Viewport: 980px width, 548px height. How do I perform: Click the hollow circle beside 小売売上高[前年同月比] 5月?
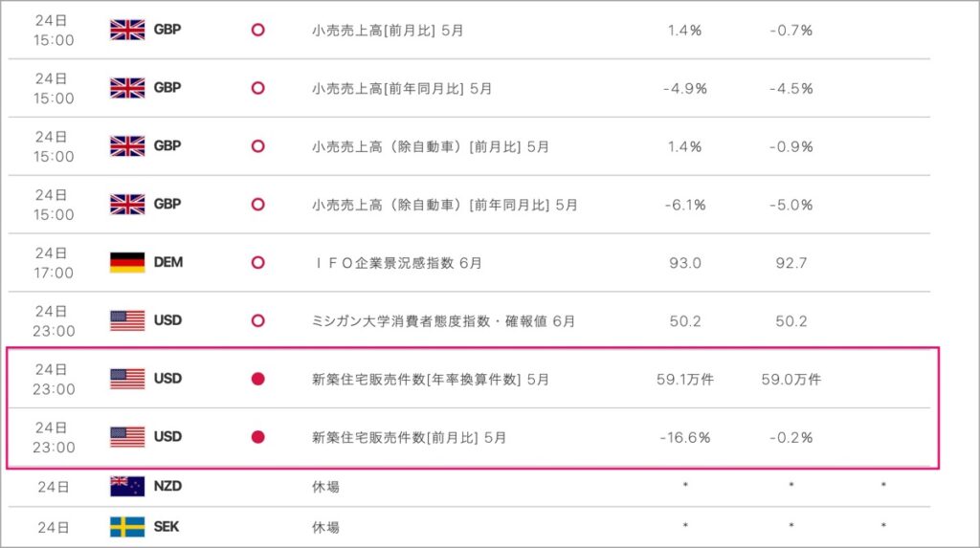(x=257, y=88)
